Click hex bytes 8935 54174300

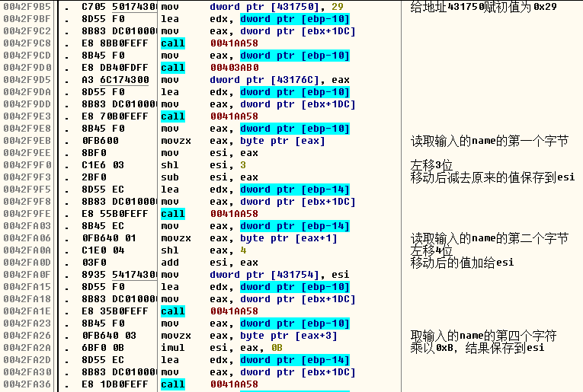pos(119,275)
